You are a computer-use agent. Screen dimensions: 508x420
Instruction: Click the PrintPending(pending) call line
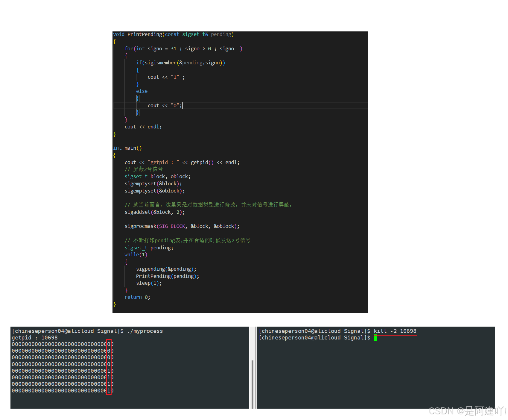point(168,276)
